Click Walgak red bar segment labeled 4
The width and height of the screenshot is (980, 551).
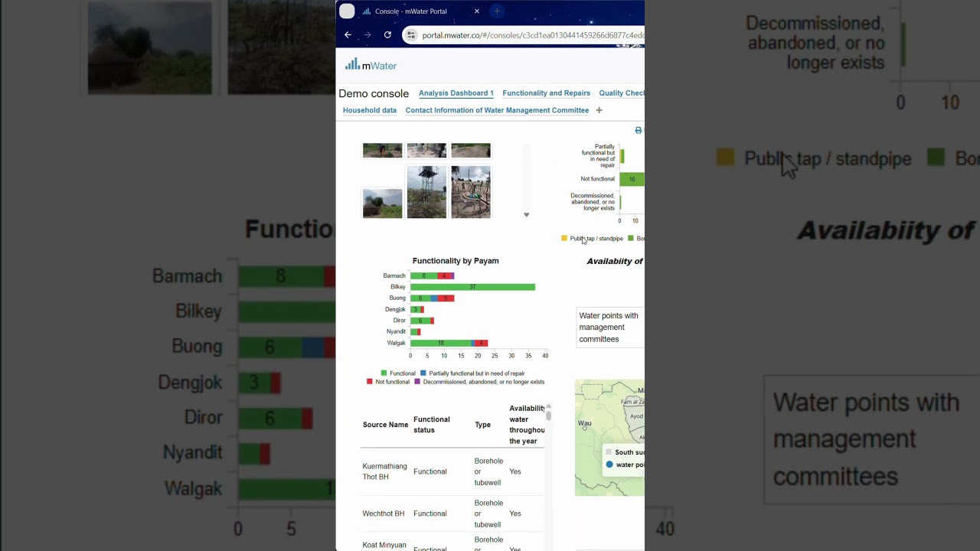[482, 343]
